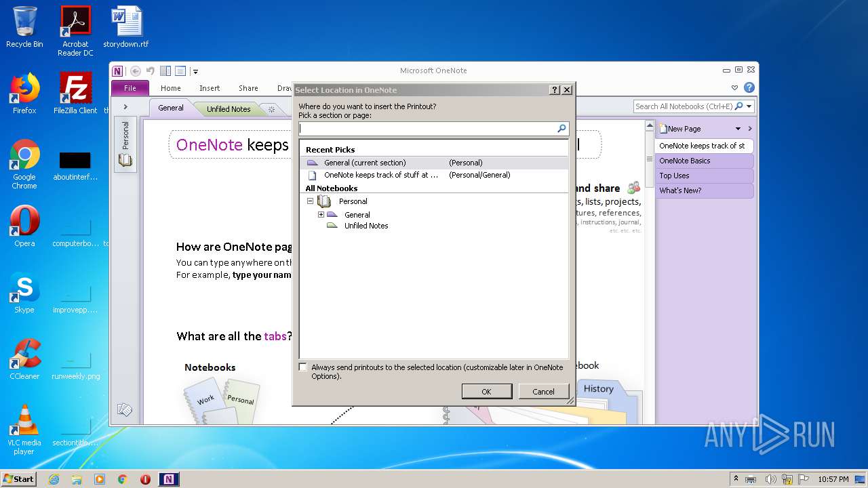Open the File tab
Viewport: 868px width, 488px height.
[x=130, y=88]
